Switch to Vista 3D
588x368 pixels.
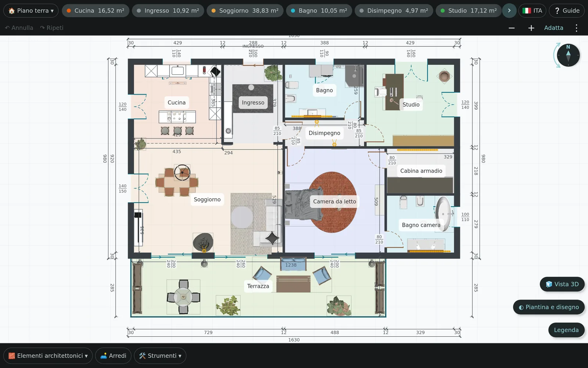pos(562,284)
